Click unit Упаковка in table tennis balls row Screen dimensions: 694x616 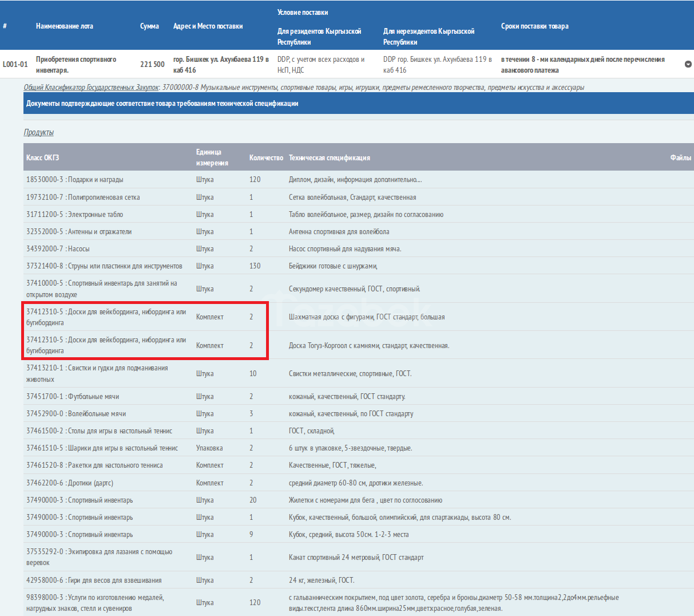tap(209, 448)
